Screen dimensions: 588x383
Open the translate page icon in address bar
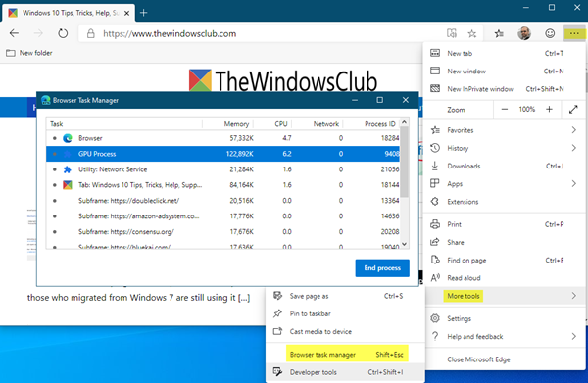(x=452, y=33)
